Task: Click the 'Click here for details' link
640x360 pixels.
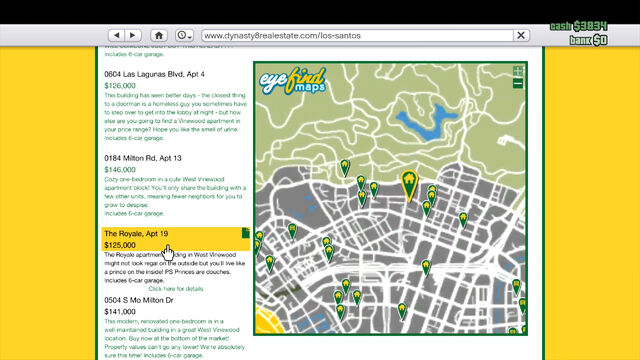Action: point(176,289)
